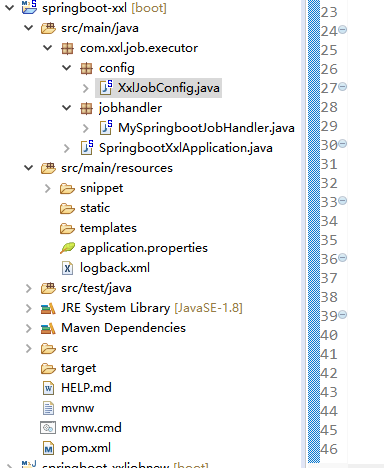Click the springboot-xxl project icon
The height and width of the screenshot is (468, 384).
29,7
